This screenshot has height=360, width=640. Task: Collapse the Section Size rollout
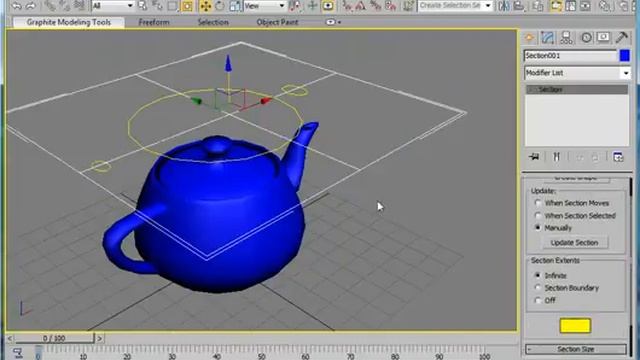pos(576,349)
